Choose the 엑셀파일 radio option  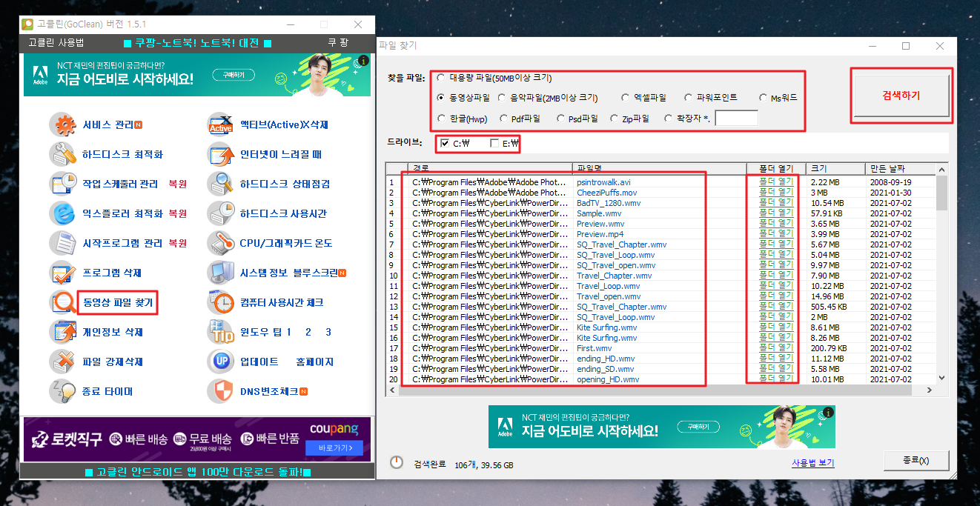point(627,98)
